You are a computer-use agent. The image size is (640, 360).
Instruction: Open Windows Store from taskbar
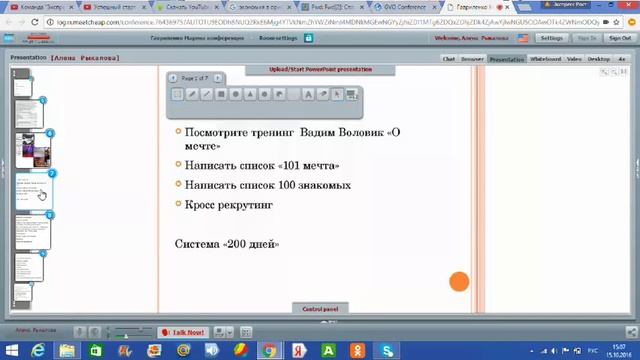coord(96,351)
